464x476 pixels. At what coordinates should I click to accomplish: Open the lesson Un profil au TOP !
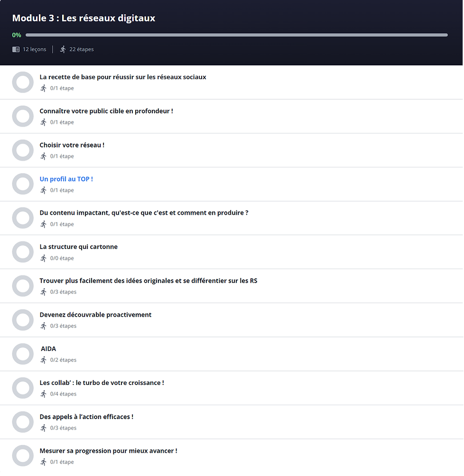tap(66, 179)
